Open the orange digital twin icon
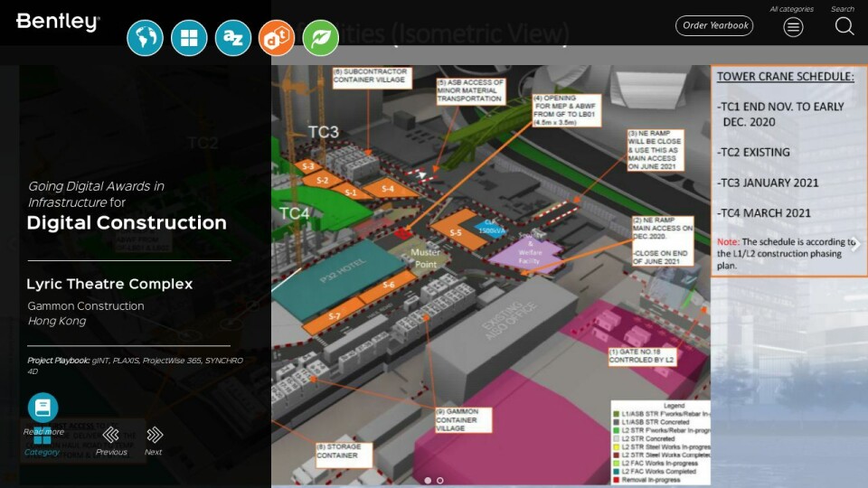 point(277,38)
